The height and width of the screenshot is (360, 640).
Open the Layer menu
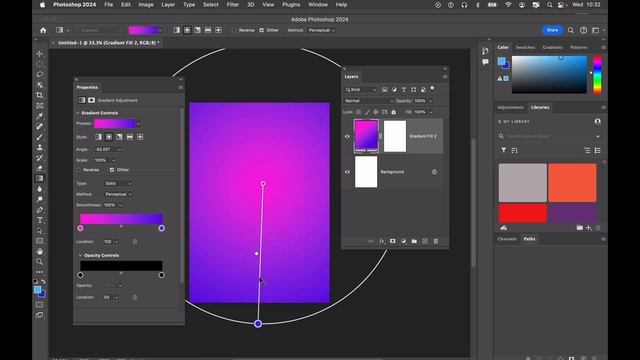[x=168, y=5]
